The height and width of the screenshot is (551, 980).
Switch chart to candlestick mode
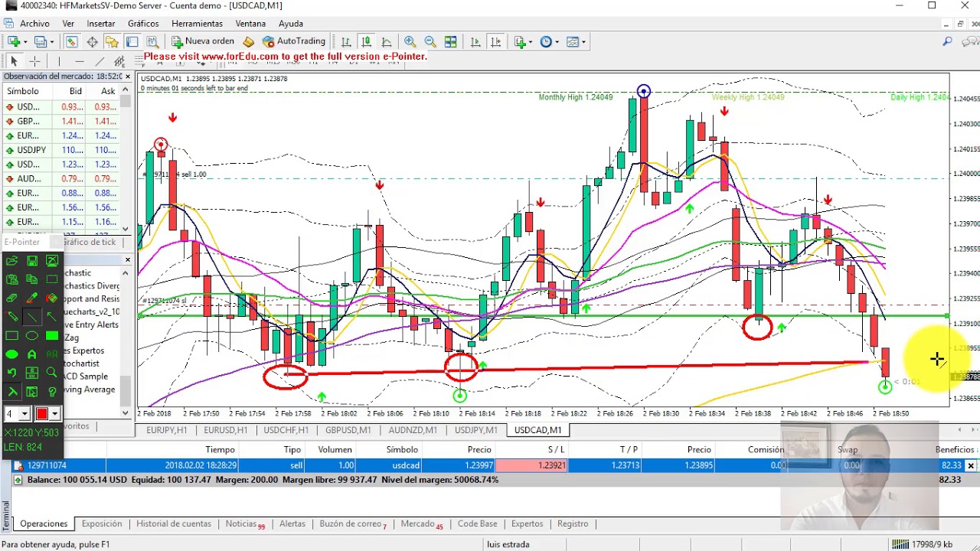coord(366,41)
